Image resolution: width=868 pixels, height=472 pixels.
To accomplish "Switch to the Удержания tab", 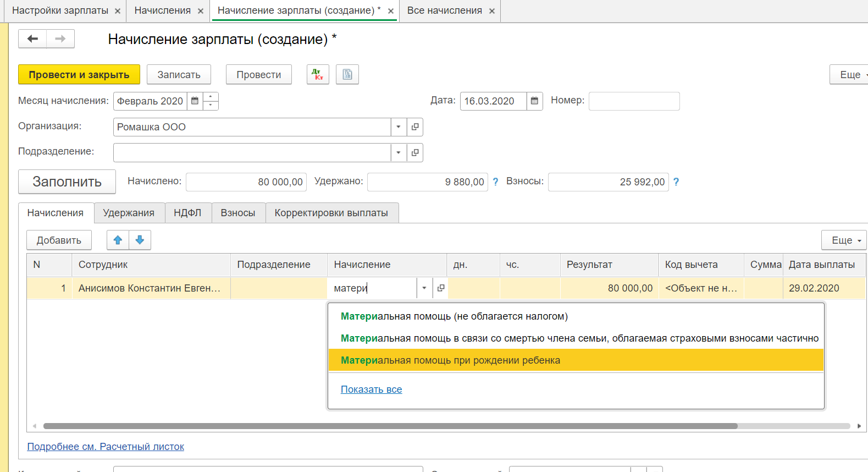I will [129, 213].
